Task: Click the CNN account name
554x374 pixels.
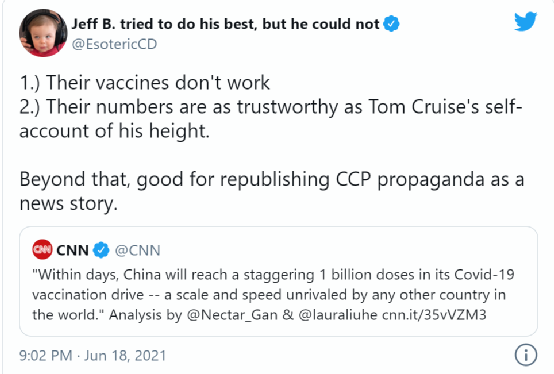Action: [x=72, y=250]
